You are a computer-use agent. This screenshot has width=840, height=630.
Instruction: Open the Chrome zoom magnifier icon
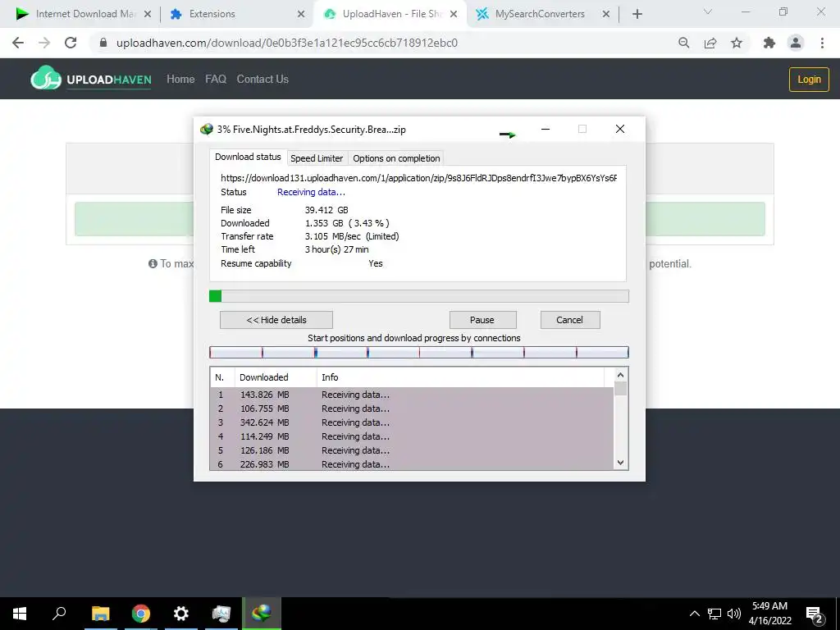coord(683,43)
